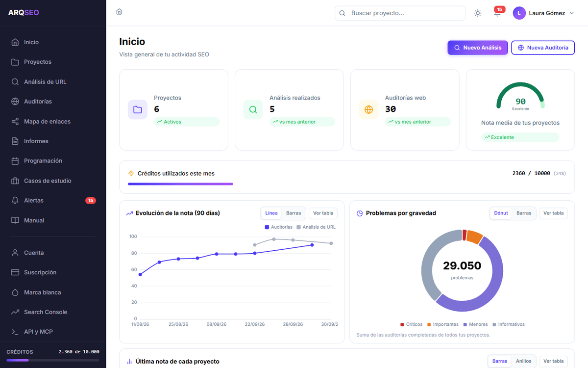
Task: Click the Proyectos card folder icon
Action: coord(138,109)
